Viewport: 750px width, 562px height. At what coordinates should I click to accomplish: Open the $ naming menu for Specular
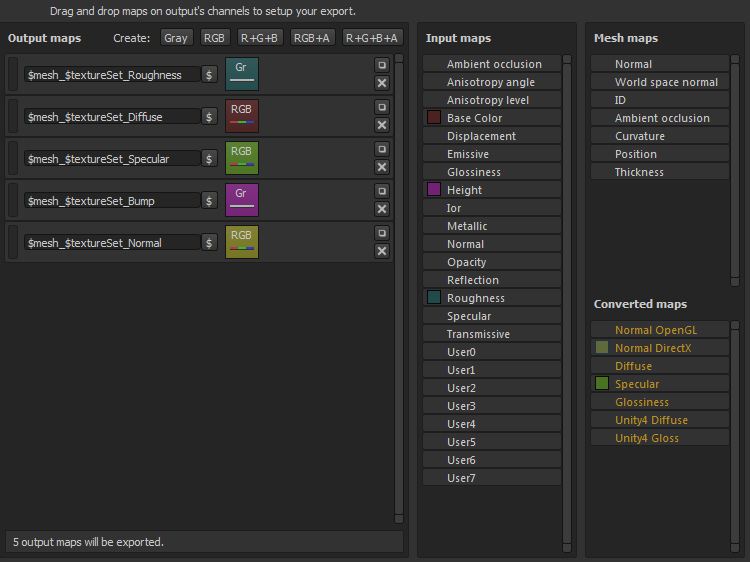click(x=209, y=159)
